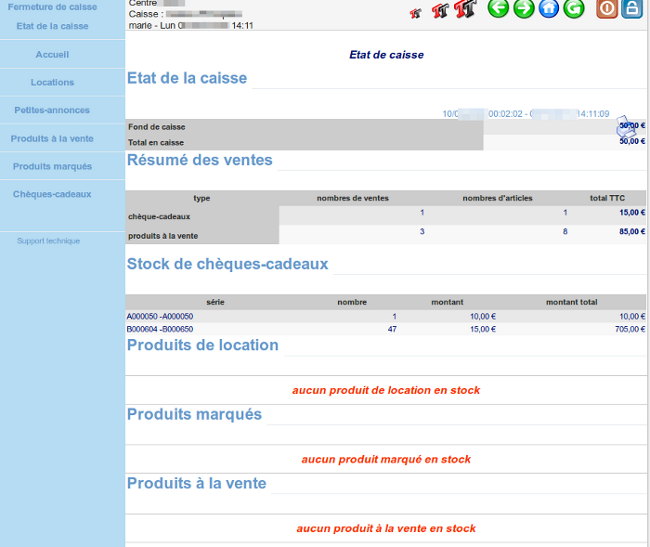
Task: Click the blue padlock lock icon
Action: click(x=631, y=9)
